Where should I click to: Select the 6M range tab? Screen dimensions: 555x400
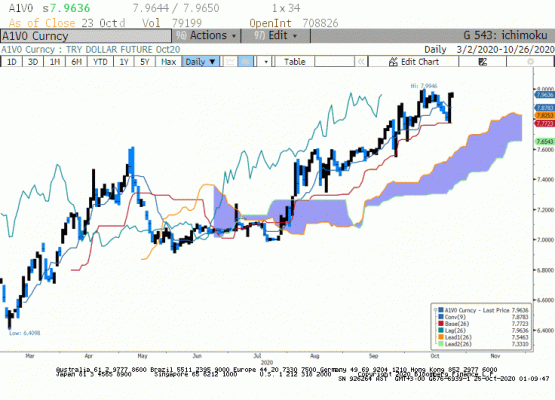[x=76, y=62]
